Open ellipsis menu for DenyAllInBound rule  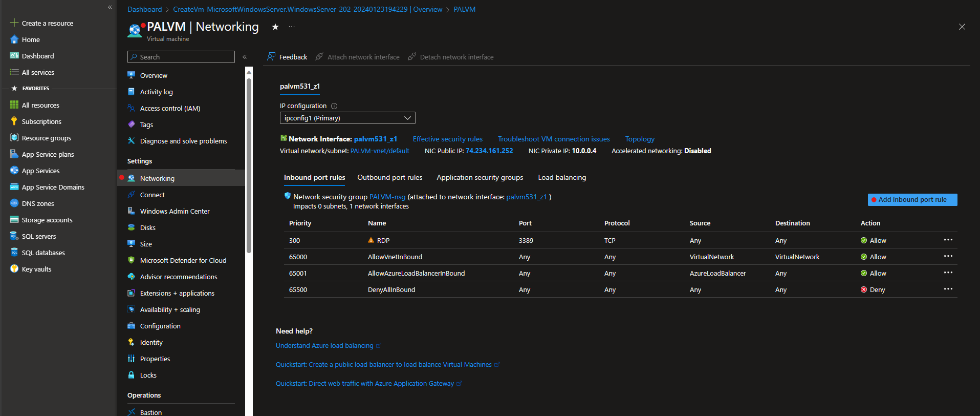click(x=948, y=289)
